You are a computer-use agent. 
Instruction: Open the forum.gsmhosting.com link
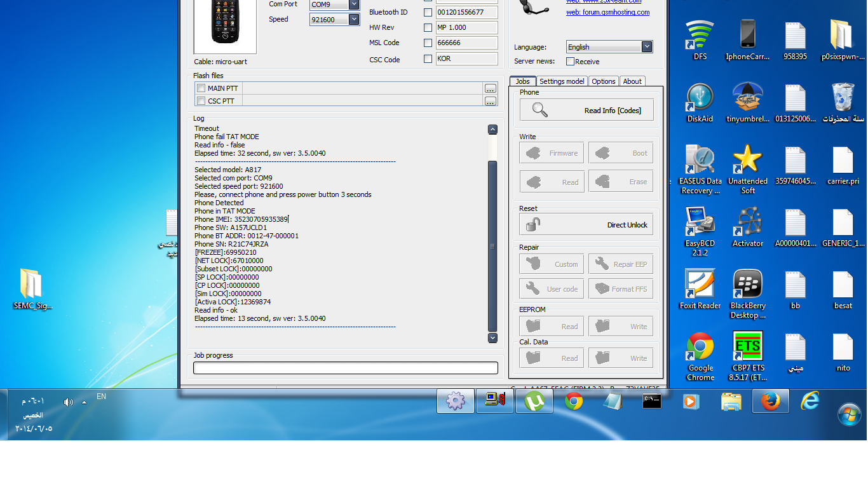point(608,12)
